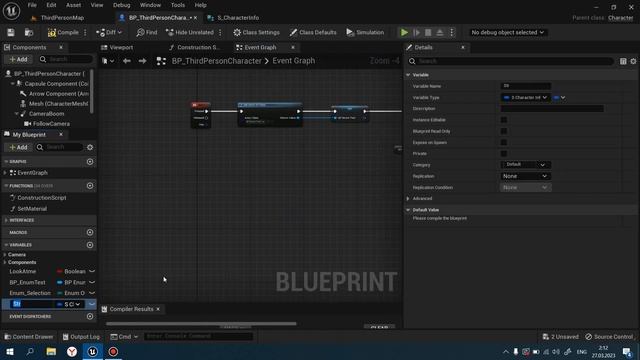Viewport: 640px width, 360px height.
Task: Toggle Hide Unrelated
Action: pyautogui.click(x=190, y=32)
